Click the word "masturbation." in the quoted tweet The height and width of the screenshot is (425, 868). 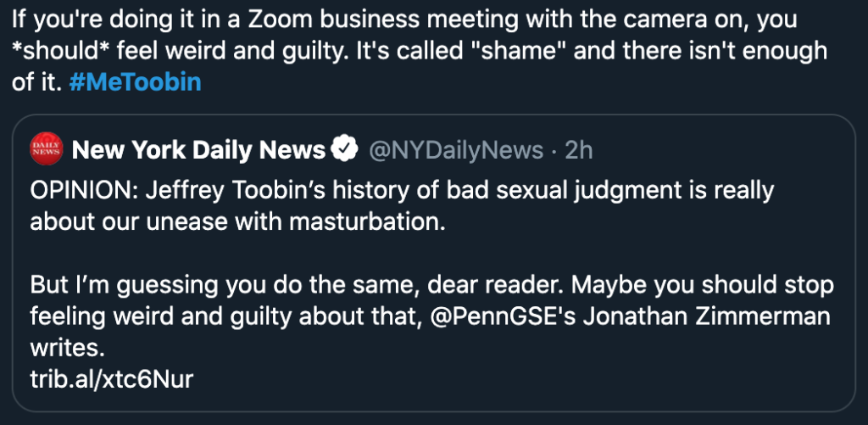point(368,222)
